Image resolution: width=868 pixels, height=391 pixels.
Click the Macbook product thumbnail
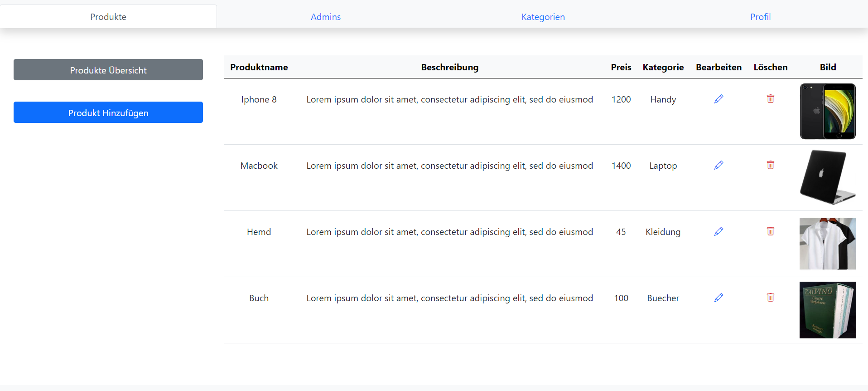828,177
